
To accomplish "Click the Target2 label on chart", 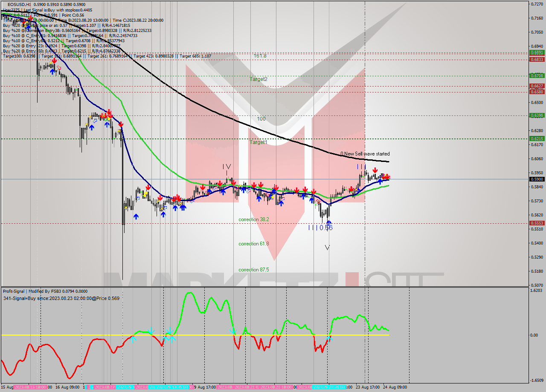I will pyautogui.click(x=258, y=79).
